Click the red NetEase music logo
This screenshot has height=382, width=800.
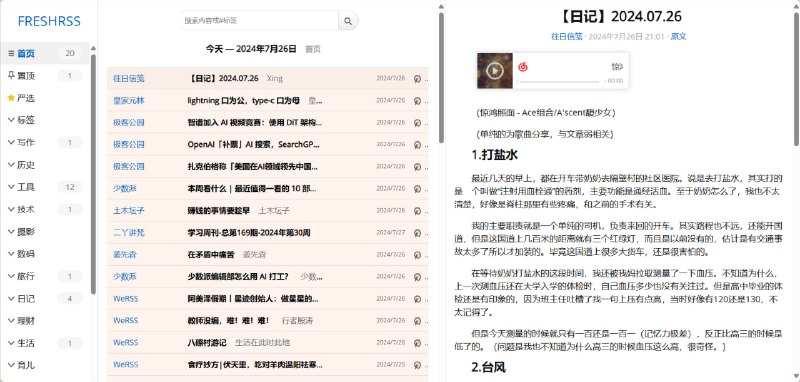point(522,67)
